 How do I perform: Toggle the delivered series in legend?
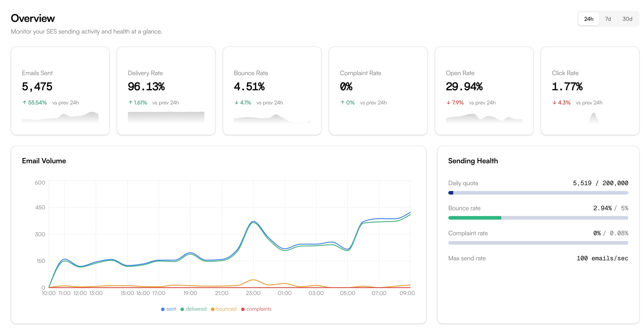[x=193, y=309]
